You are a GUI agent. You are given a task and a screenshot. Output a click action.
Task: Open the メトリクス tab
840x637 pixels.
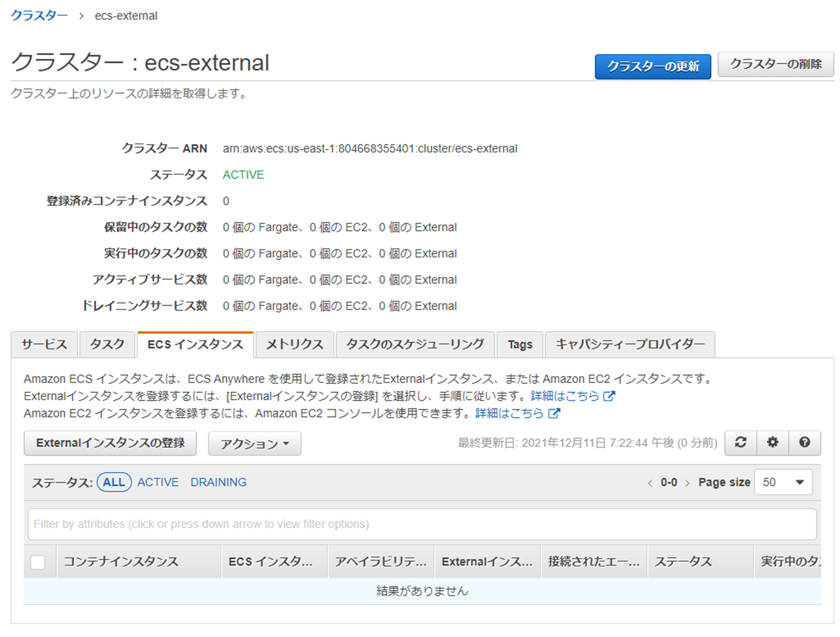pos(295,344)
